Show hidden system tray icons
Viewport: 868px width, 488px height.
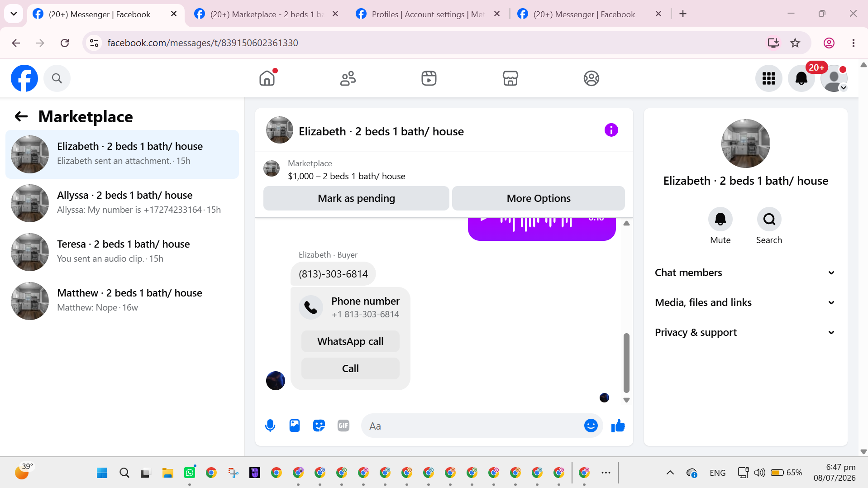click(670, 473)
